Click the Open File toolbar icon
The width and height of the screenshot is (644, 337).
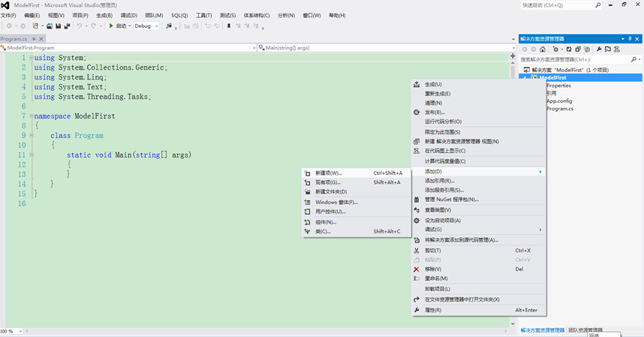point(50,26)
